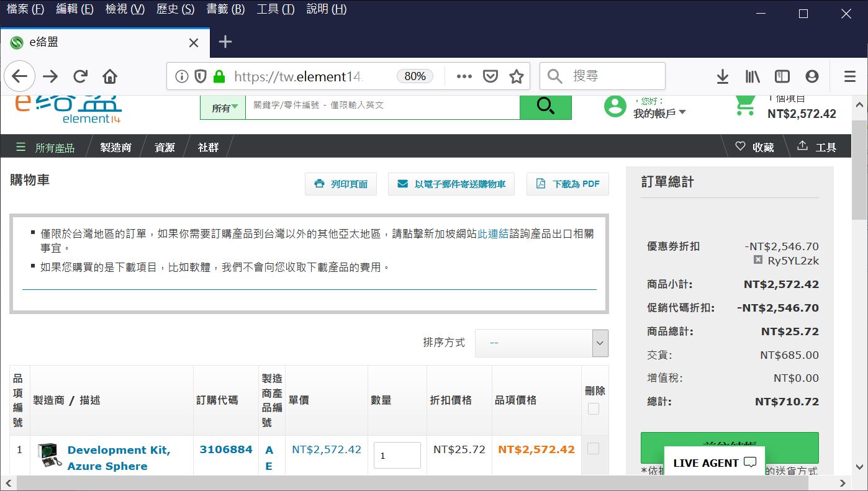Open the shopping cart icon
This screenshot has width=868, height=491.
(x=744, y=105)
